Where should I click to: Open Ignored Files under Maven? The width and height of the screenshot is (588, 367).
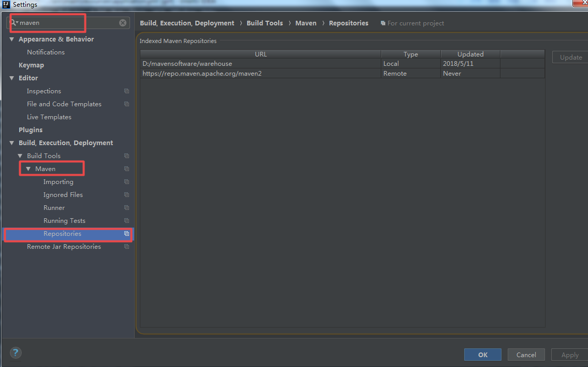pos(63,195)
